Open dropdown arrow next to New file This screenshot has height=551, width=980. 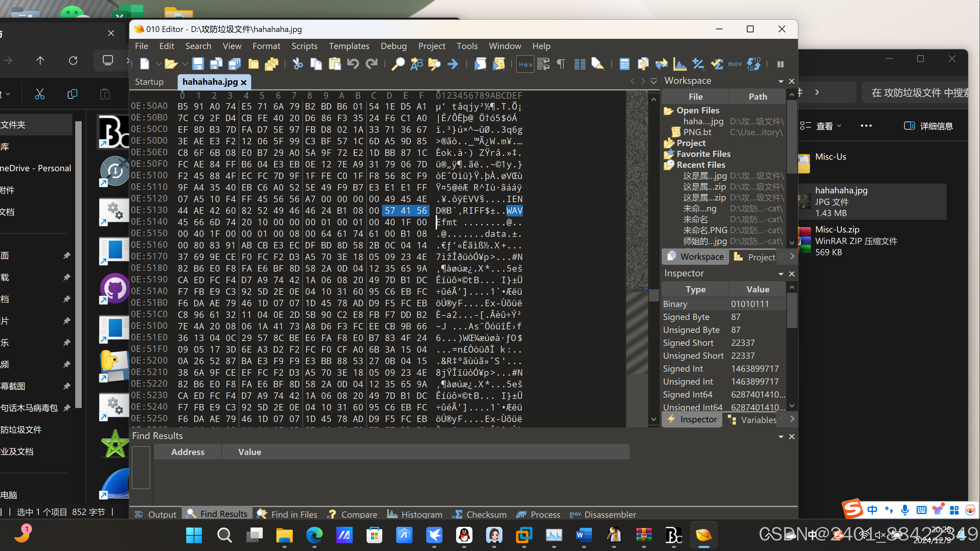[x=158, y=64]
